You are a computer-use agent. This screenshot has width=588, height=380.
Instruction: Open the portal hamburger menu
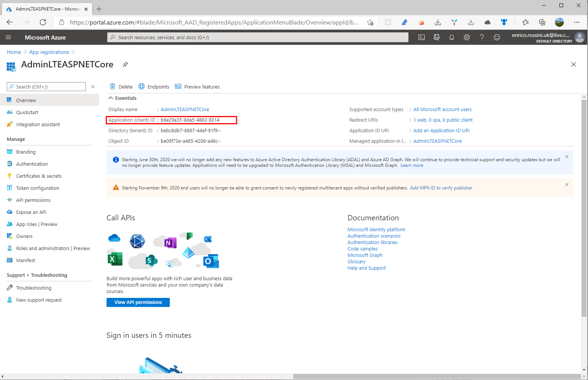(x=8, y=37)
